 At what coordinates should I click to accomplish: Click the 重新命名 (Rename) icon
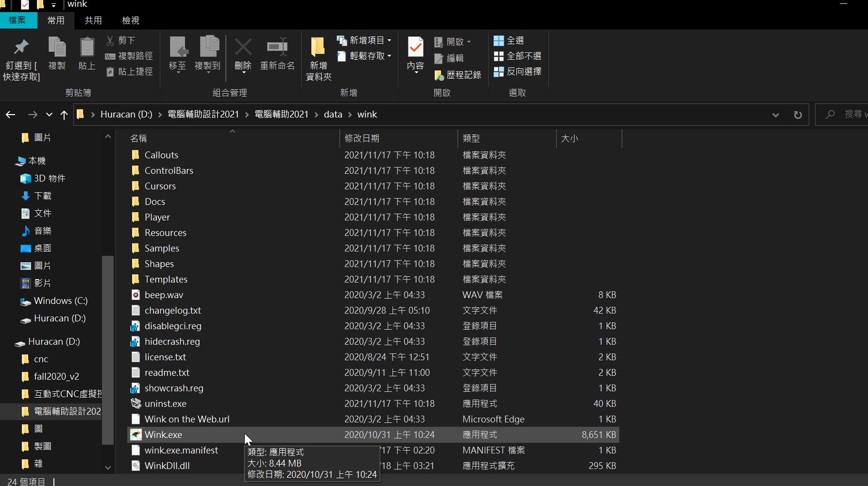tap(277, 47)
